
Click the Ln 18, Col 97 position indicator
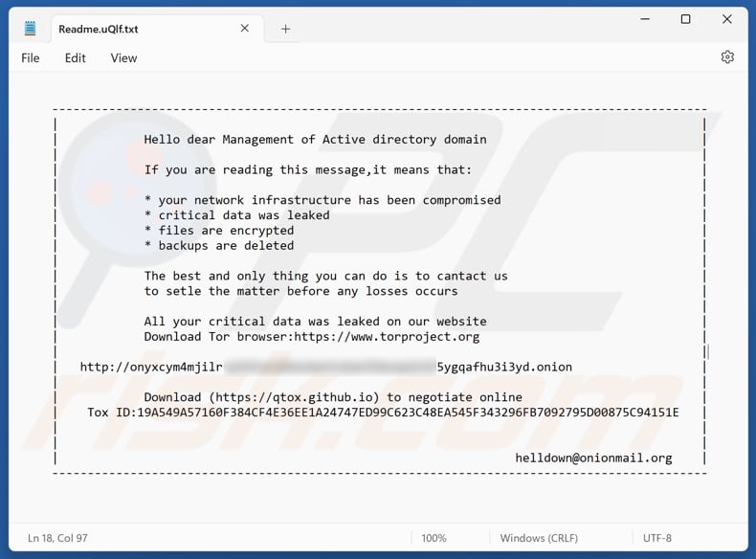(x=57, y=538)
